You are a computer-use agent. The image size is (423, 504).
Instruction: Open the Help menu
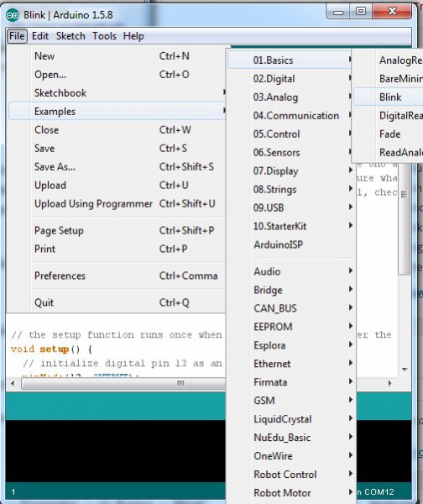click(133, 36)
